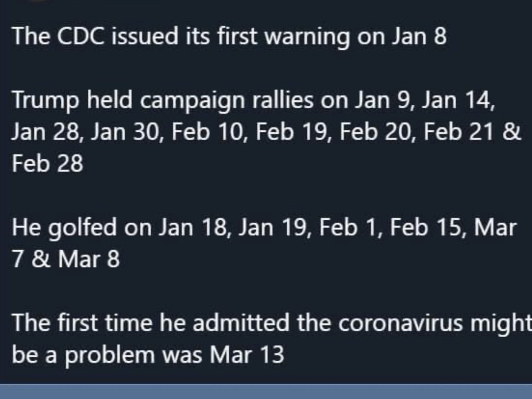The image size is (532, 399).
Task: Click the blue bar below the post
Action: [x=266, y=391]
